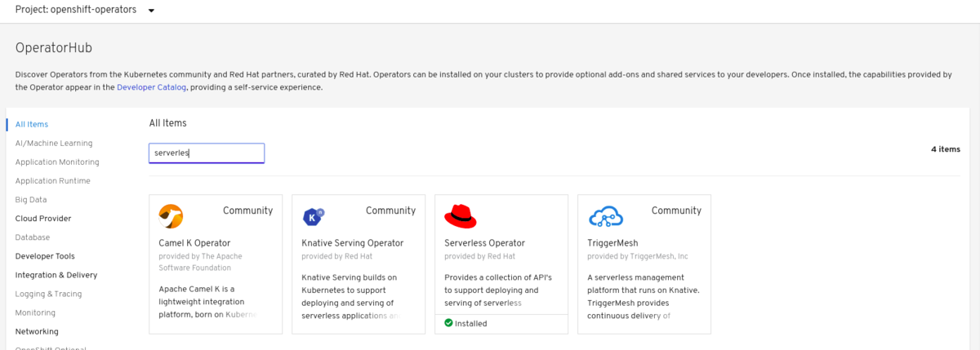The height and width of the screenshot is (350, 980).
Task: Select the Big Data category
Action: (31, 199)
